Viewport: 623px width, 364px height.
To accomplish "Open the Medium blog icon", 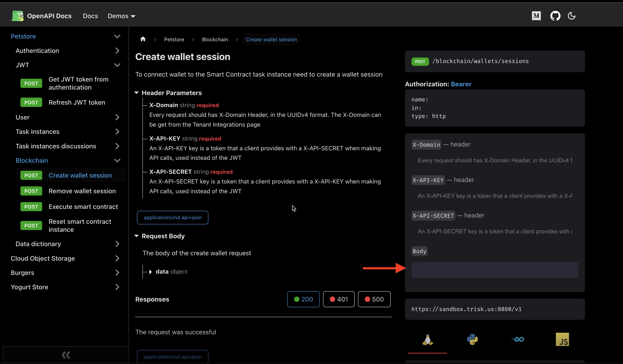I will tap(536, 16).
